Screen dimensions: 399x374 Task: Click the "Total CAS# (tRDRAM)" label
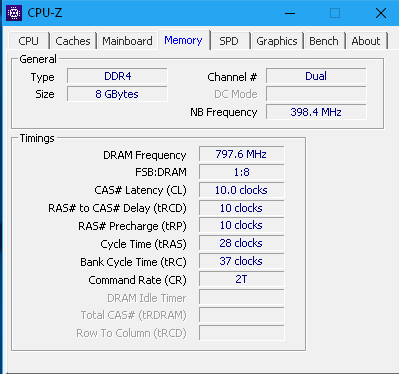coord(133,315)
